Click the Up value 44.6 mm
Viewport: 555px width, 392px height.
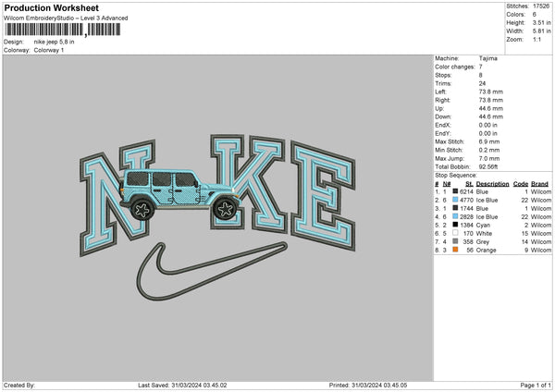pos(490,108)
